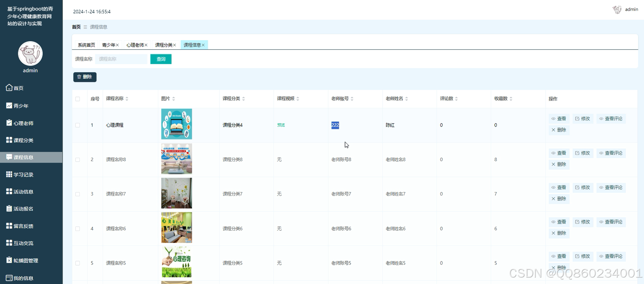The height and width of the screenshot is (284, 644).
Task: Open the 课程名称8 course thumbnail
Action: click(x=177, y=159)
